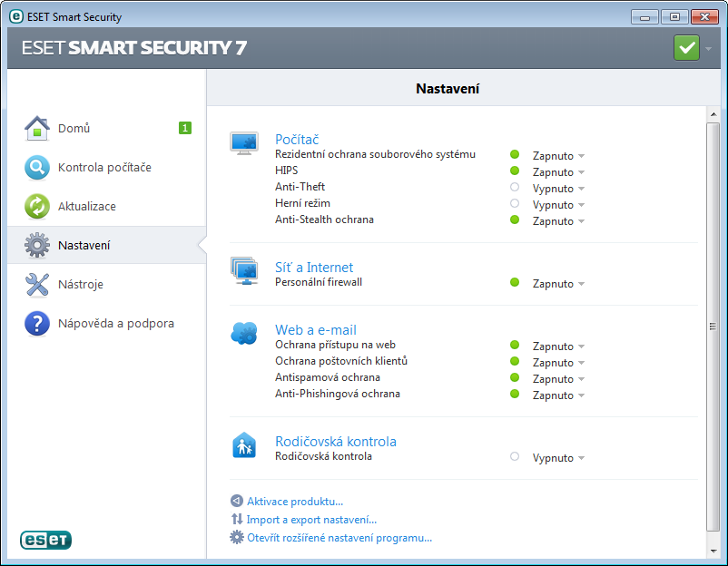Viewport: 728px width, 566px height.
Task: Toggle the Herní režim status indicator
Action: pos(515,203)
